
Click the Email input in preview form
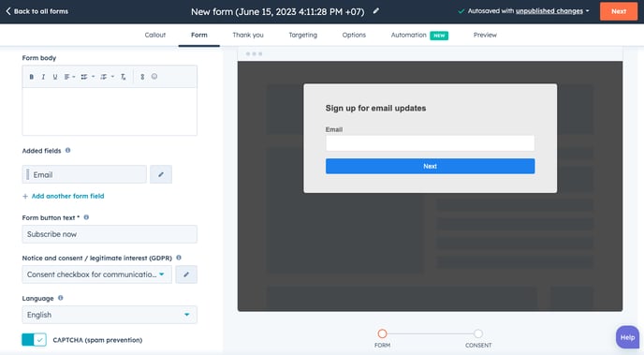point(430,143)
